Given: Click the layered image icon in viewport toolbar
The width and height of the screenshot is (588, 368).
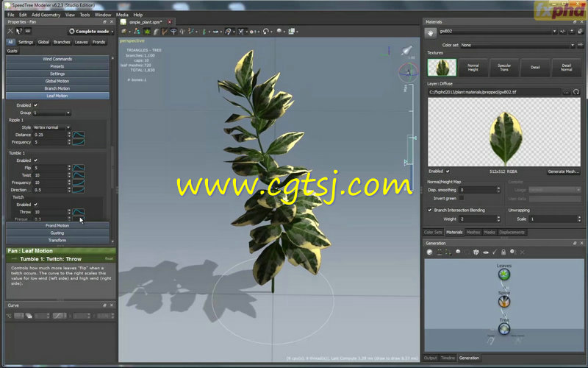Looking at the screenshot, I should (x=292, y=31).
